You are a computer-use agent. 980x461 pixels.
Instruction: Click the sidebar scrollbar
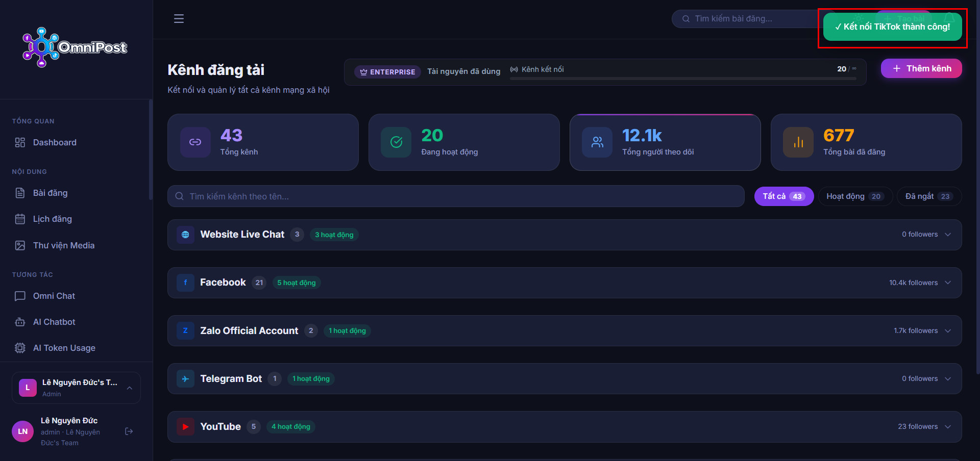click(151, 149)
